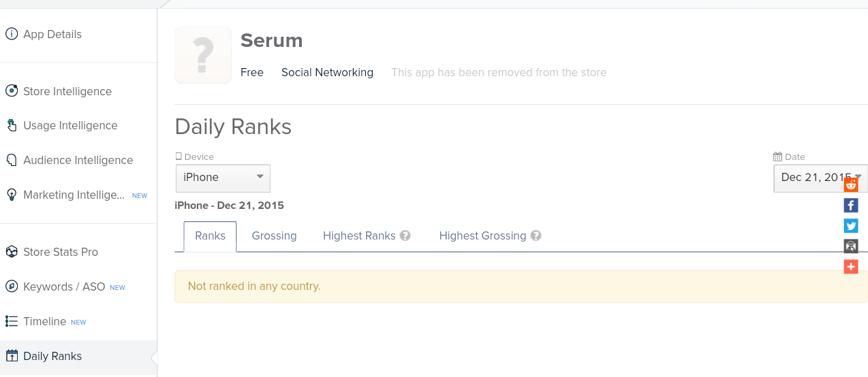The image size is (868, 377).
Task: Select the Highest Grossing tab
Action: [482, 236]
